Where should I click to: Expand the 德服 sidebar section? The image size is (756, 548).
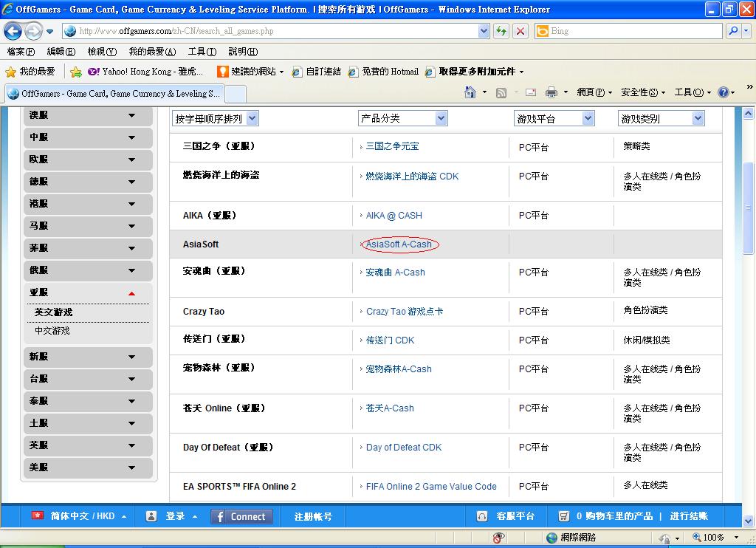point(89,182)
